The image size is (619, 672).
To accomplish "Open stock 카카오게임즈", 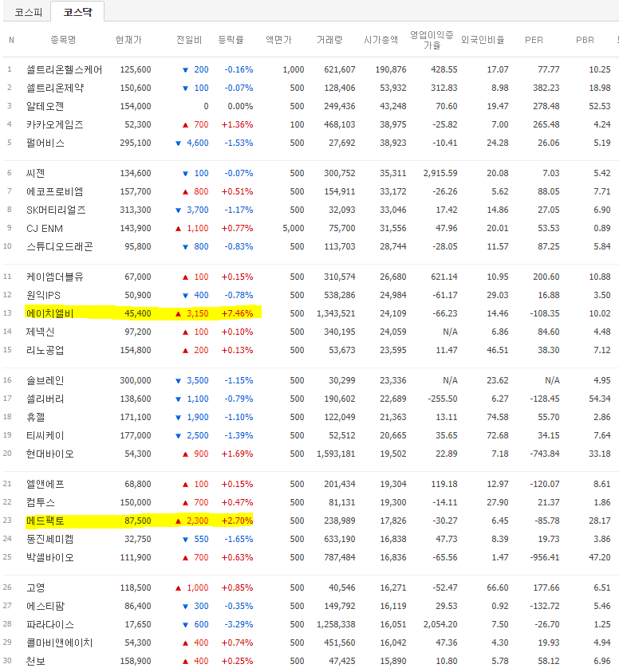I will 55,124.
